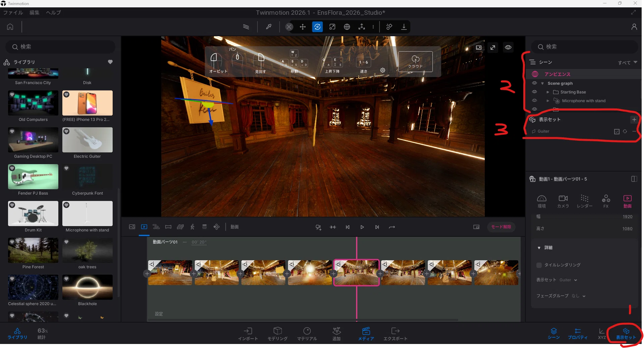This screenshot has height=348, width=644.
Task: Select the walking person animator icon
Action: (x=192, y=227)
